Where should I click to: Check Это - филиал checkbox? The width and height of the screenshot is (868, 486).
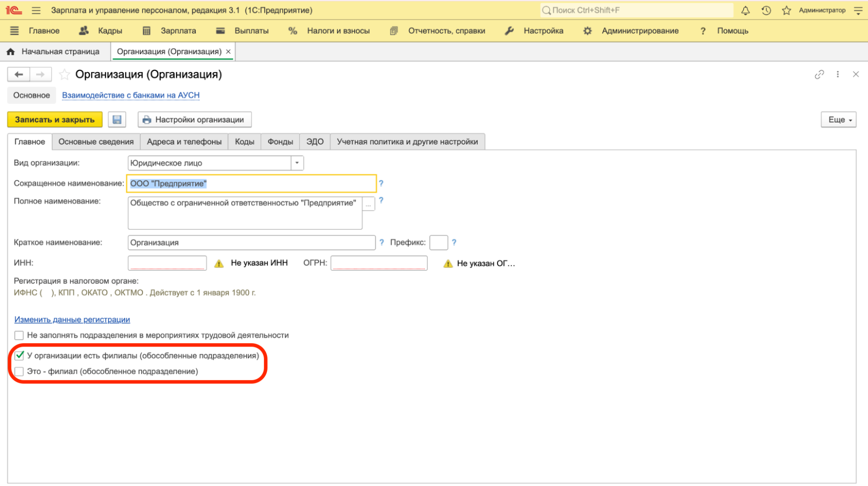[x=19, y=372]
